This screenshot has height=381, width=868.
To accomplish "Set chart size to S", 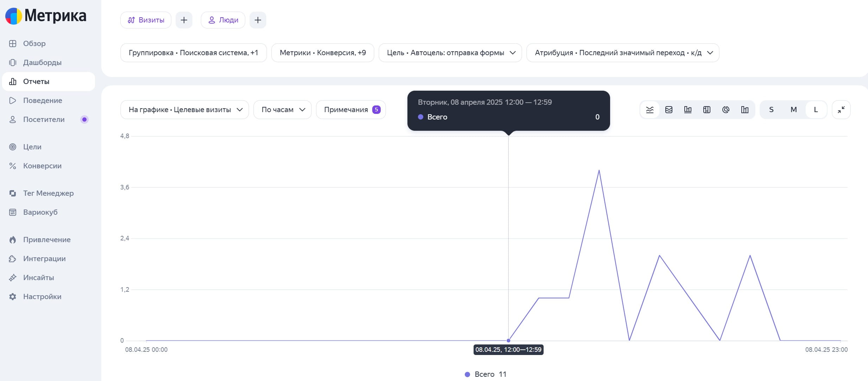I will pyautogui.click(x=771, y=110).
